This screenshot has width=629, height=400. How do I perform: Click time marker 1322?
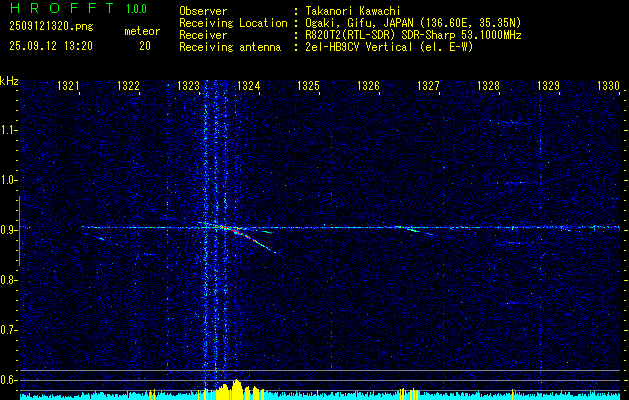coord(128,86)
